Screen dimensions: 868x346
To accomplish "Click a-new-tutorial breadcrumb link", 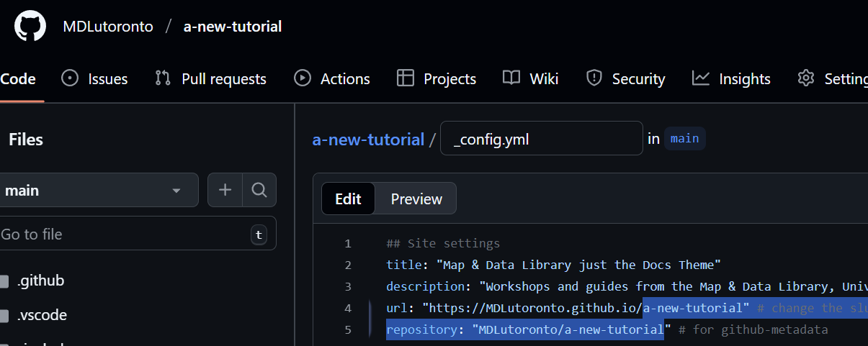I will pos(368,139).
